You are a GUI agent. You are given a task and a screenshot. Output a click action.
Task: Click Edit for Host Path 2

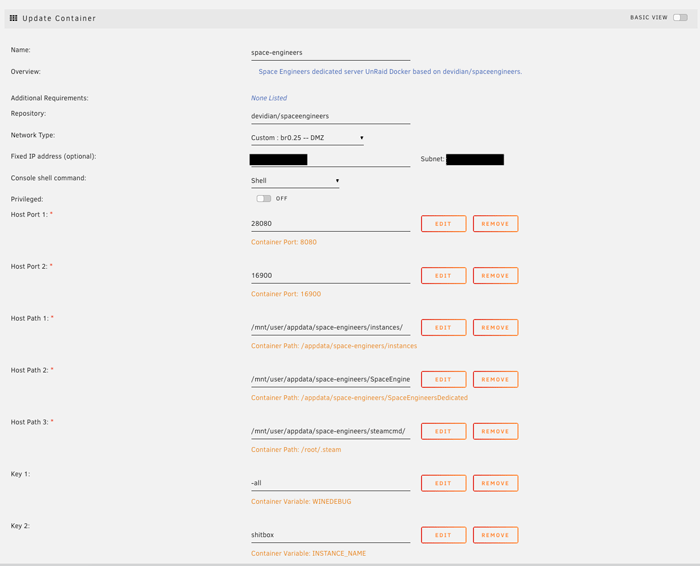[443, 379]
